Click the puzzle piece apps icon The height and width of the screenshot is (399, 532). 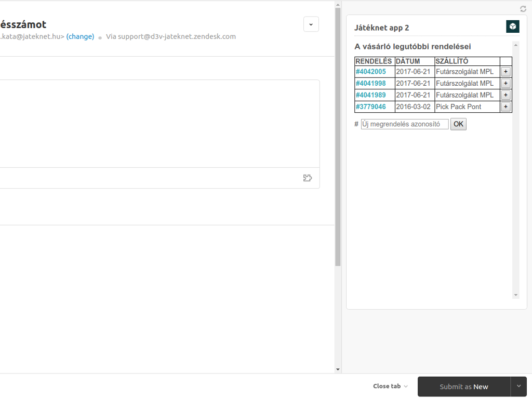click(308, 178)
